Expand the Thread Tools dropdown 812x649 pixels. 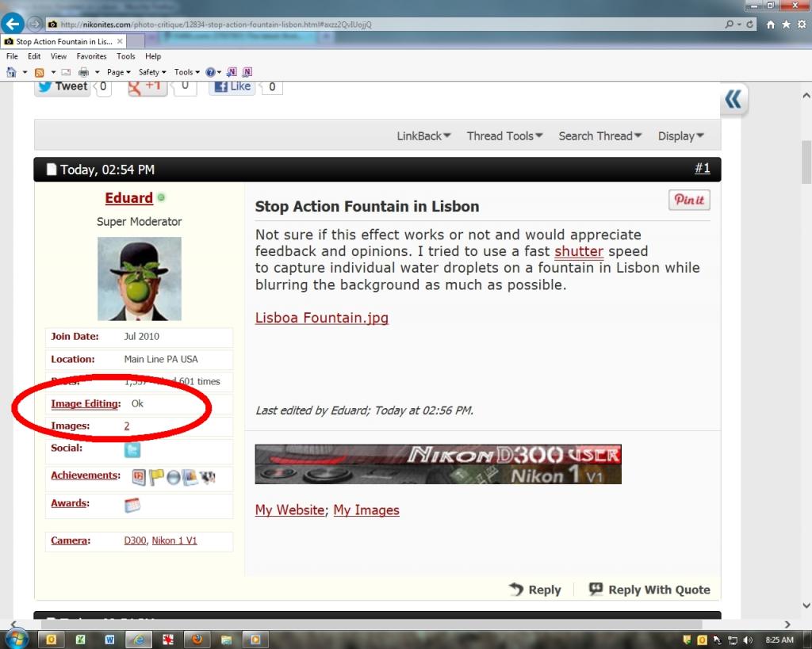click(504, 136)
